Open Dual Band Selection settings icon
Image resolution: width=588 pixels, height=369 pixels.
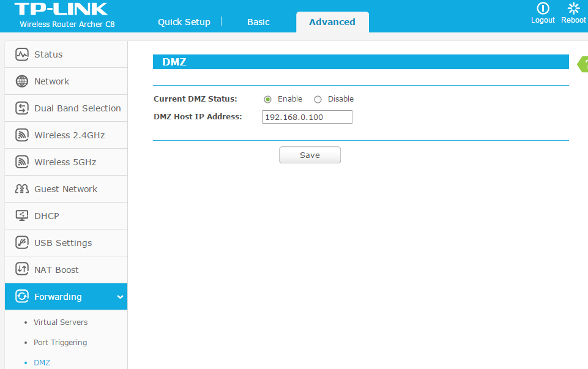(21, 108)
